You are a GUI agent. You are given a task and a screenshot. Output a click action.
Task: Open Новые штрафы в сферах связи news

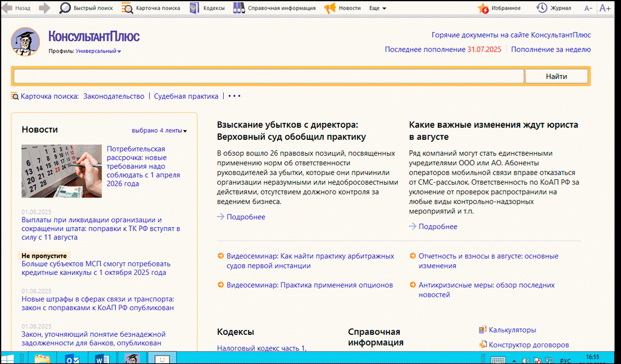(x=98, y=303)
